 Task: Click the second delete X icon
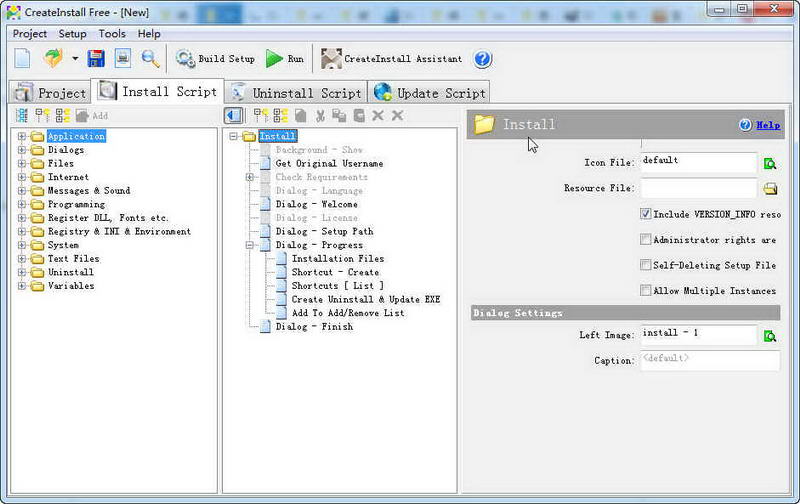pyautogui.click(x=397, y=116)
